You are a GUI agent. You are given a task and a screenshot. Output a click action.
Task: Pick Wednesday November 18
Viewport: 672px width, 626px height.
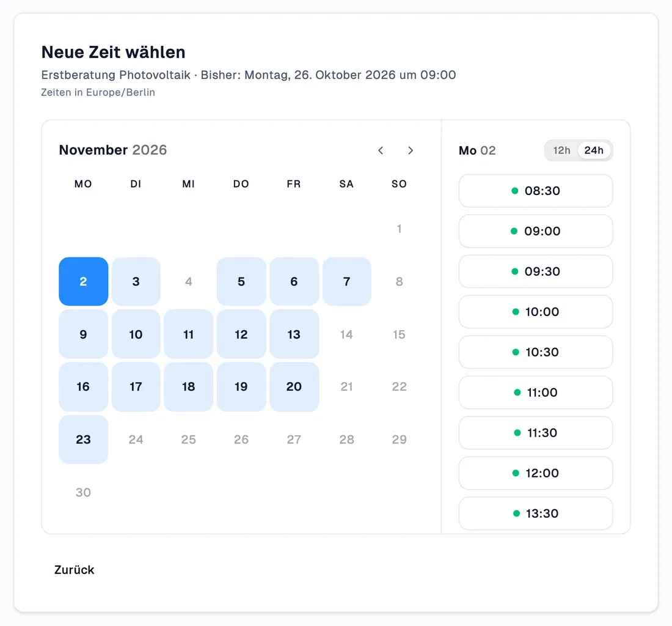189,387
